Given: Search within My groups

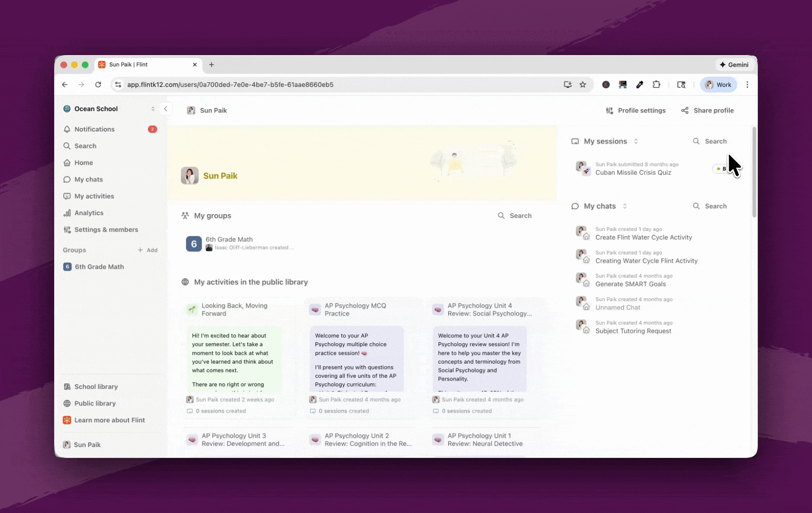Looking at the screenshot, I should [x=515, y=216].
